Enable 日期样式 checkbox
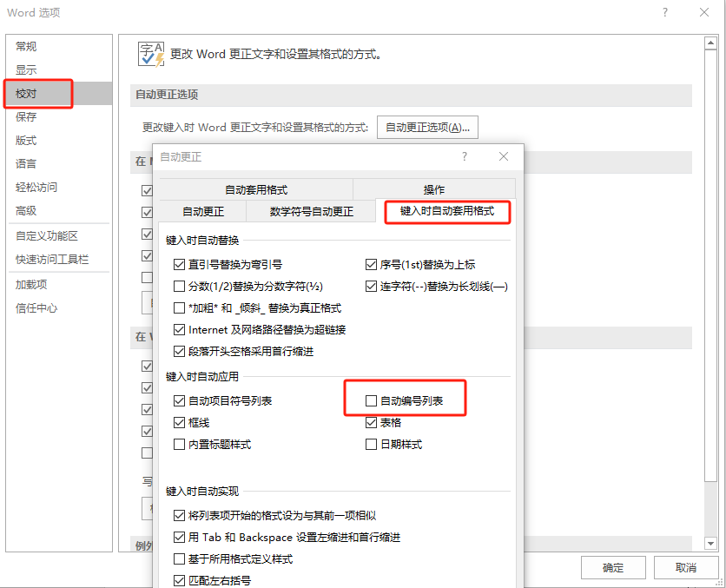 (x=371, y=445)
